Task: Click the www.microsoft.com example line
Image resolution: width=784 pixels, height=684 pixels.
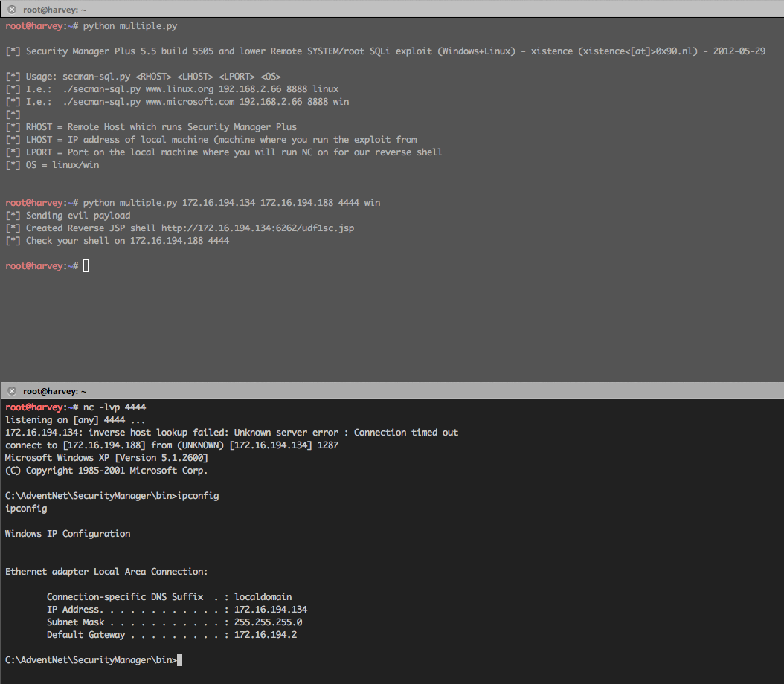Action: click(177, 101)
